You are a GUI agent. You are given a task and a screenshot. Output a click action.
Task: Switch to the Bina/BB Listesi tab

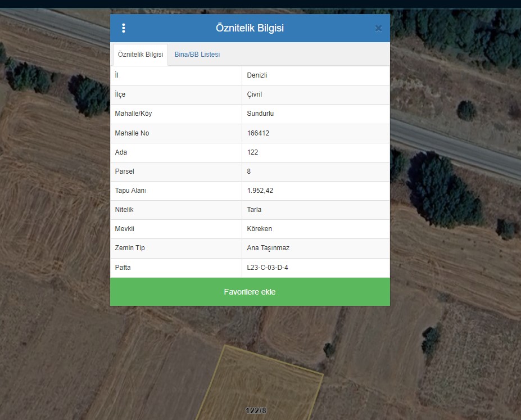(197, 55)
